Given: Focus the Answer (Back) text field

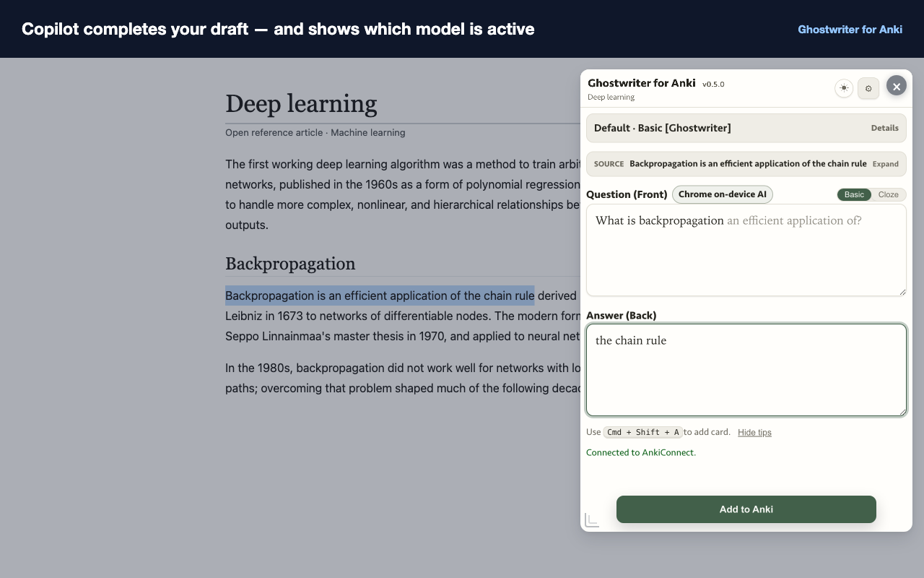Looking at the screenshot, I should [746, 370].
